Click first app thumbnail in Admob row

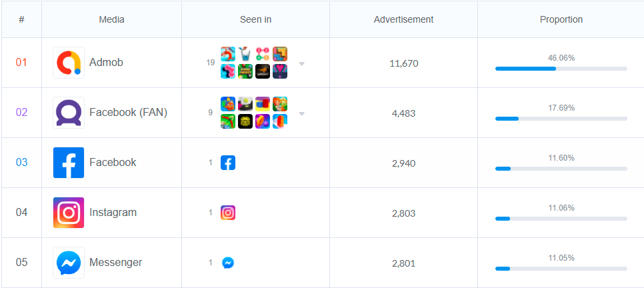click(x=228, y=54)
